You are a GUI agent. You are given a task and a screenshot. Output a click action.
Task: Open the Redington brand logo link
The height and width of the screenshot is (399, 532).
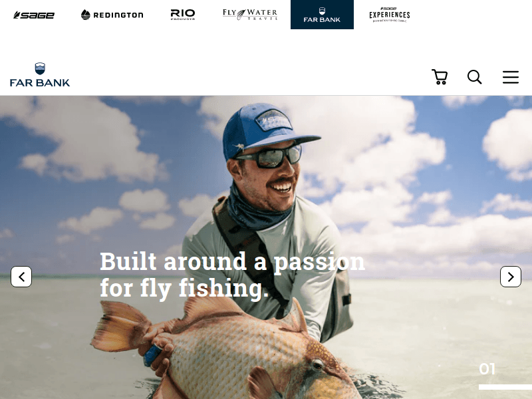tap(112, 15)
